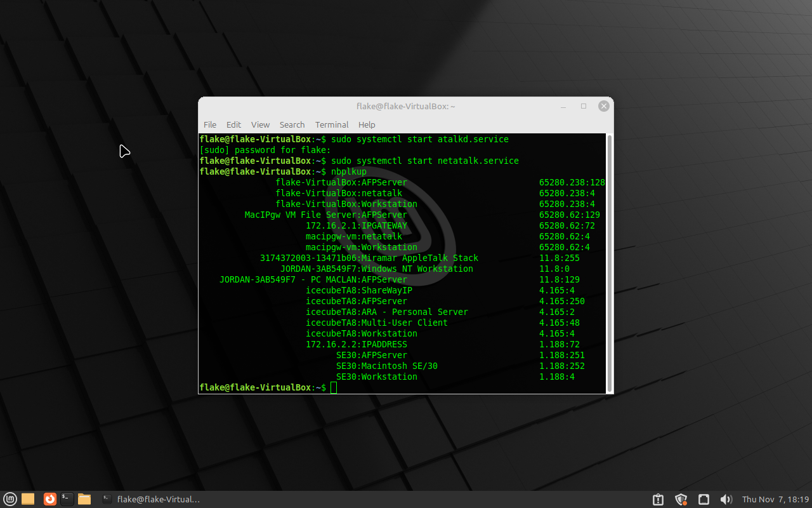Click '172.16.2.1:IPGATEWAY' entry

click(x=357, y=225)
